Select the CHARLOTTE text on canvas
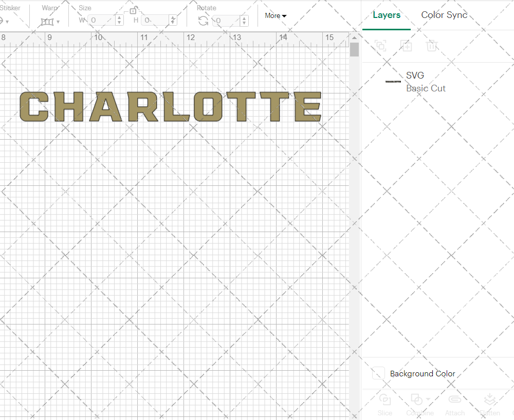The image size is (514, 420). [x=170, y=106]
